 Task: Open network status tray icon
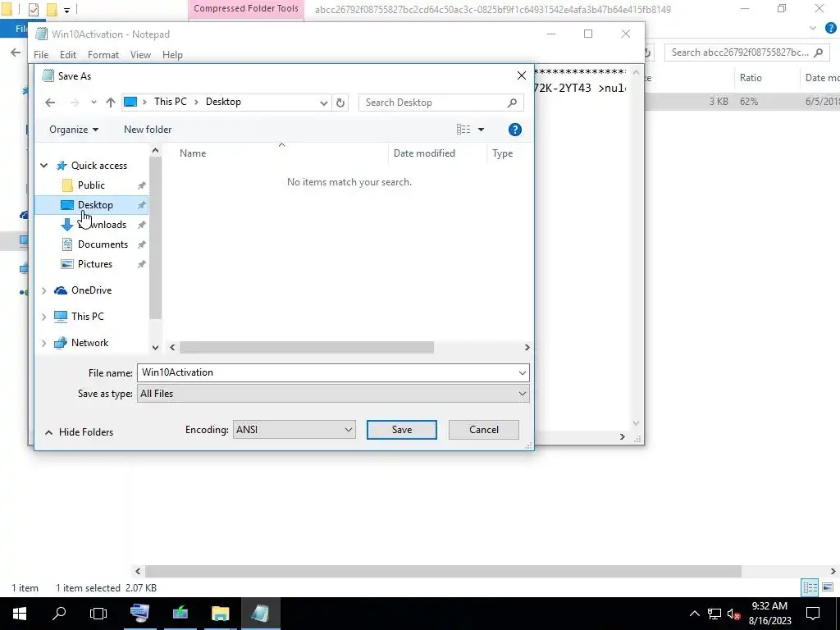point(714,614)
